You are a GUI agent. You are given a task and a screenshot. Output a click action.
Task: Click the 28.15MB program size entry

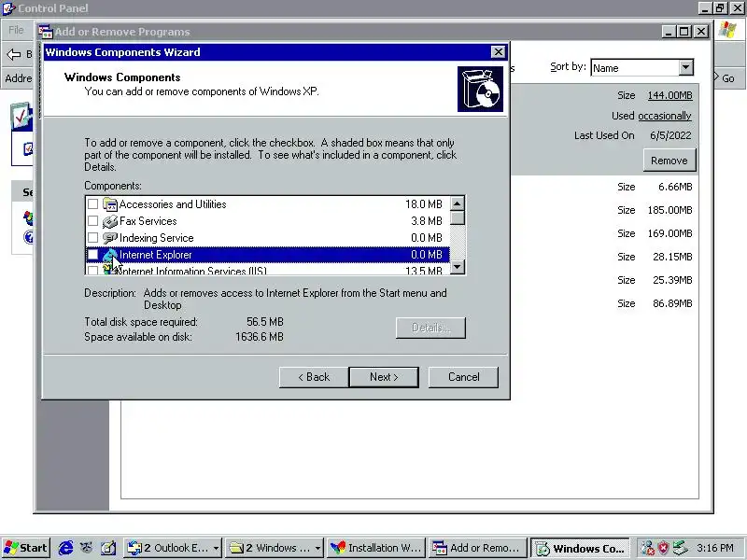click(672, 257)
